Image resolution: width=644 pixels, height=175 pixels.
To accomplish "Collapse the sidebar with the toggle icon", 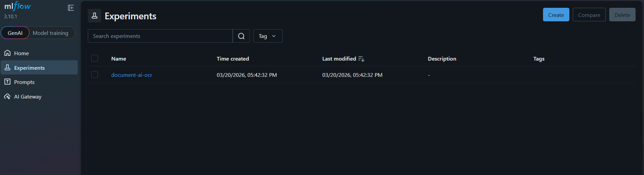I will pyautogui.click(x=71, y=8).
